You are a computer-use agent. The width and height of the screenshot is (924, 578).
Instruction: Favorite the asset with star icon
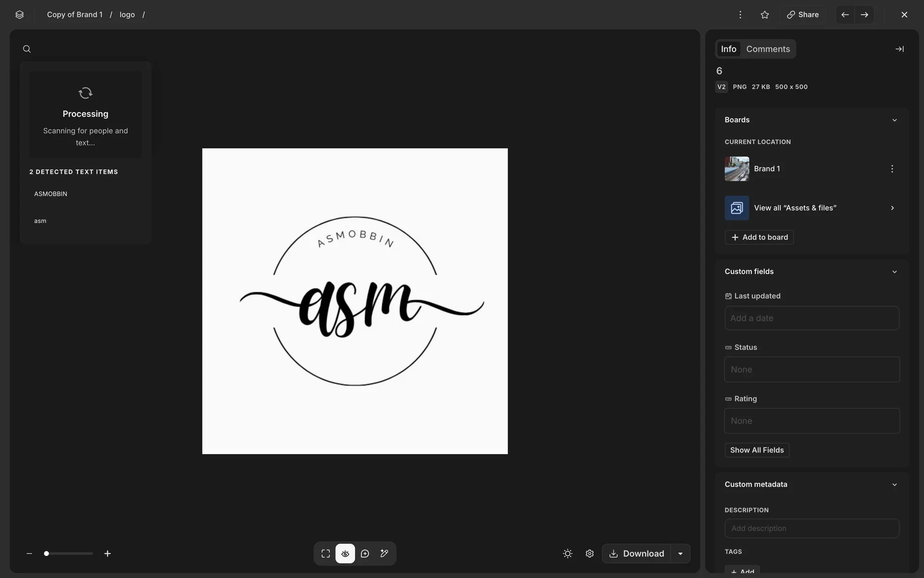coord(765,14)
